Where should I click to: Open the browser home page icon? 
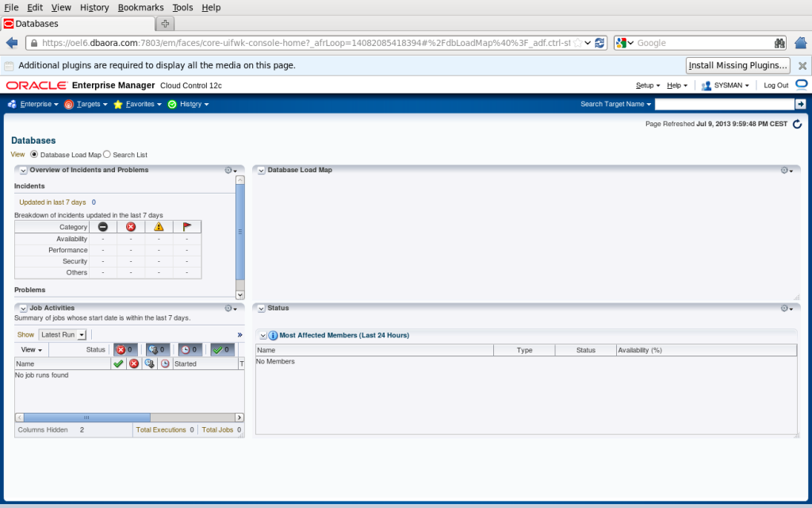click(x=801, y=43)
